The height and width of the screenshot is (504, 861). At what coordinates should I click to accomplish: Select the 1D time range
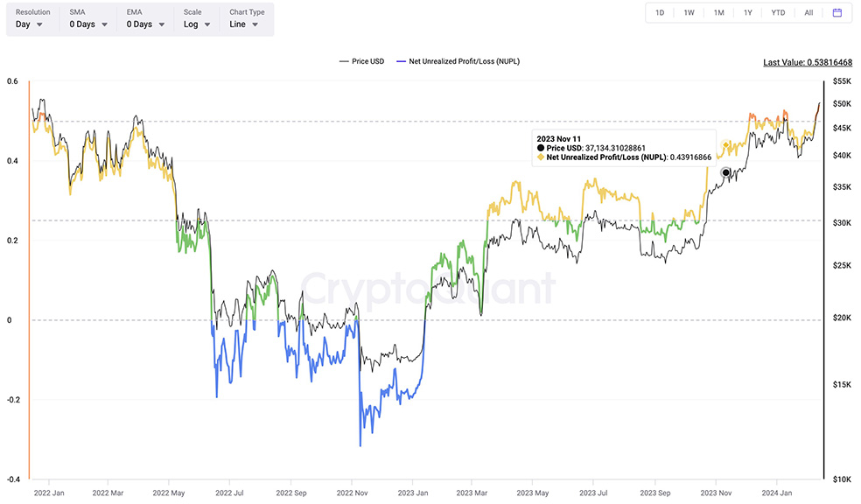[x=660, y=13]
